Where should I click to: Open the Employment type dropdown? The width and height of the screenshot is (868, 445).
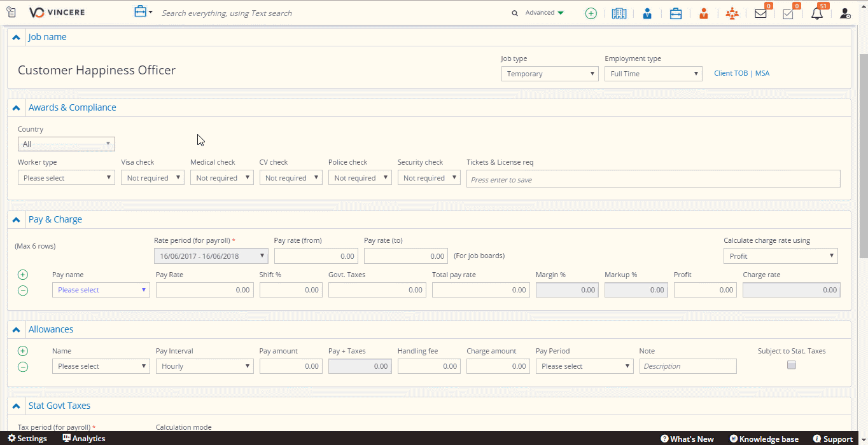[x=653, y=74]
